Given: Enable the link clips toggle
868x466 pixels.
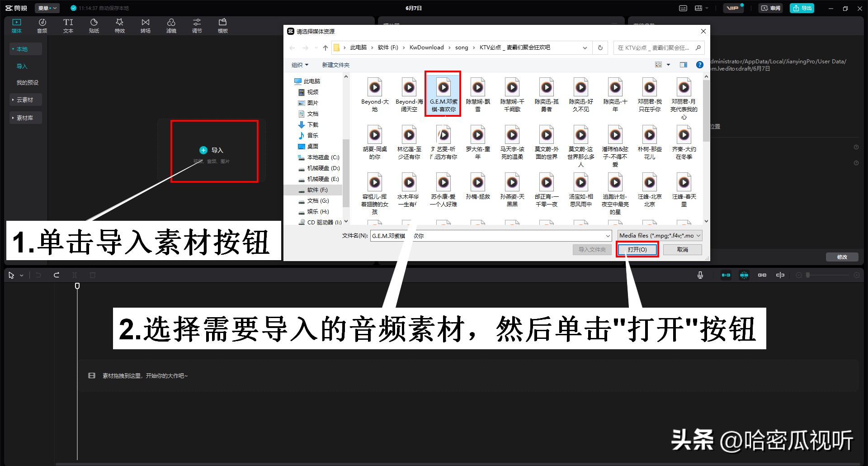Looking at the screenshot, I should pos(762,275).
